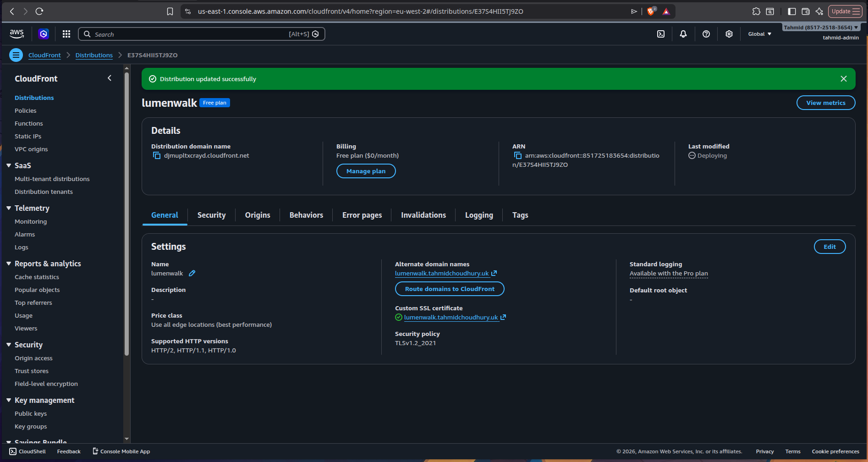Open the Tahmid account menu dropdown
Screen dimensions: 868x462
pos(820,27)
